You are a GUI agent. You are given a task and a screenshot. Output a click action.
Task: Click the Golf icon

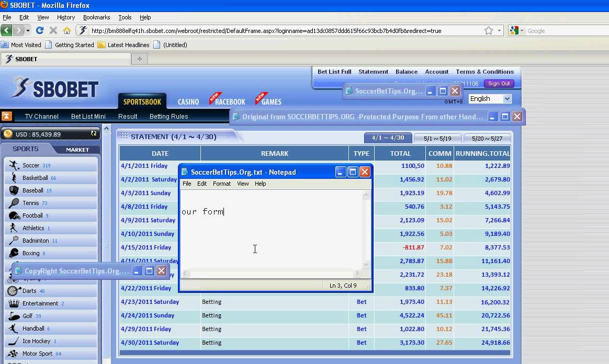click(14, 316)
